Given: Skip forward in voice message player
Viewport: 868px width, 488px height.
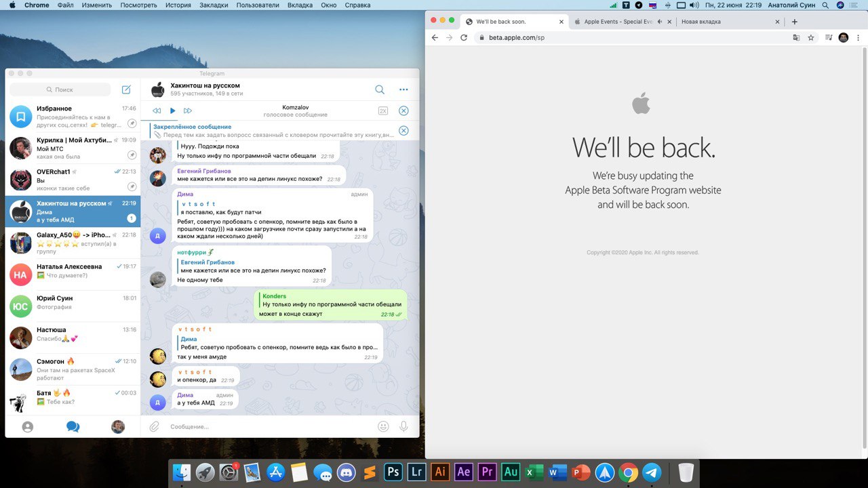Looking at the screenshot, I should click(x=188, y=110).
